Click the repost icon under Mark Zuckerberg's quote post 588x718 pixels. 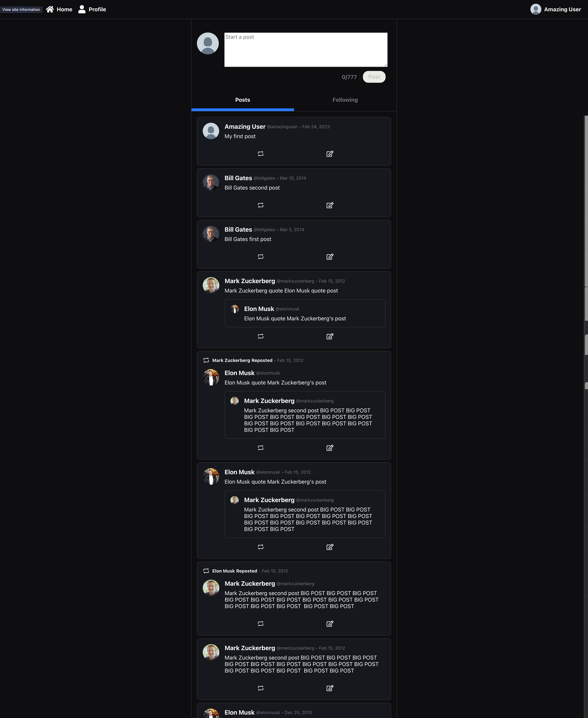point(260,336)
